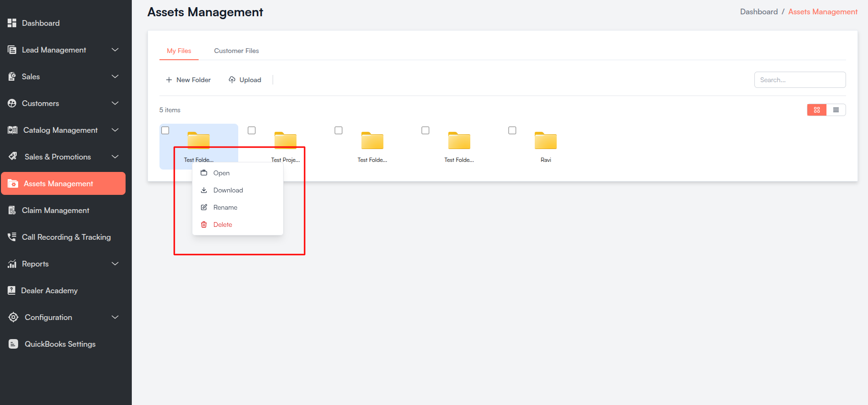Open Dealer Academy from its sidebar icon
Screen dimensions: 868x405
[x=12, y=291]
